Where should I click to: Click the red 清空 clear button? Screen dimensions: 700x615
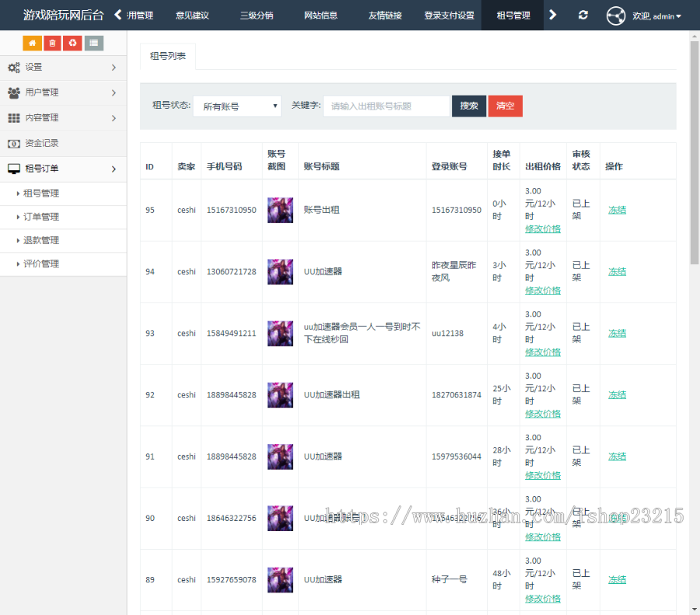(x=505, y=106)
